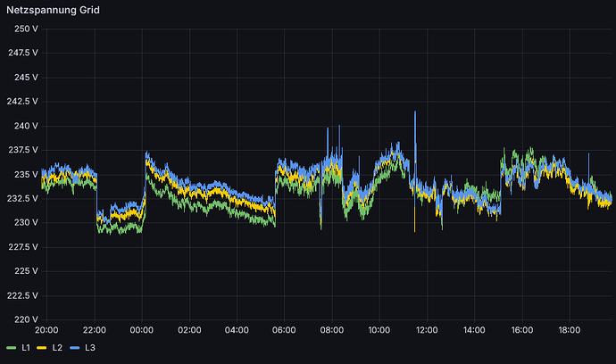The width and height of the screenshot is (616, 364).
Task: Click the green L1 legend color swatch
Action: click(x=12, y=348)
